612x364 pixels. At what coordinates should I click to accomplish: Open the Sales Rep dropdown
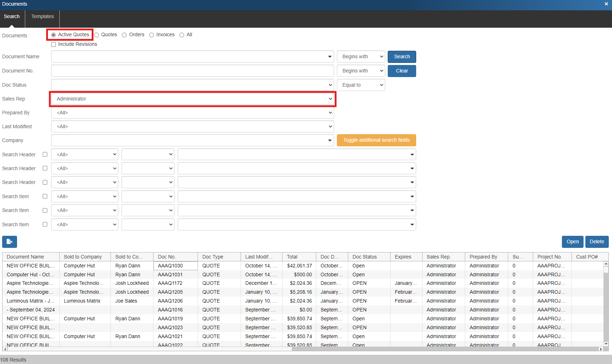click(192, 99)
